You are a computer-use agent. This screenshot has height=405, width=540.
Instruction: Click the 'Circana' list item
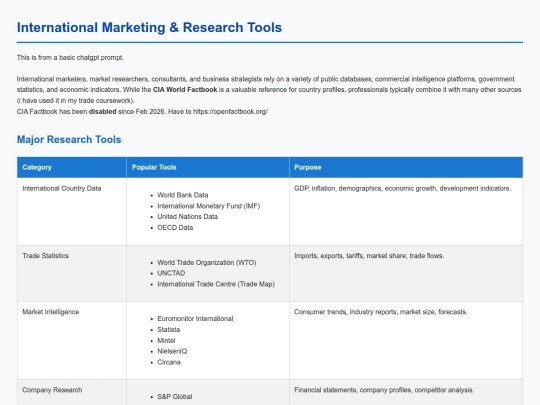pos(169,362)
